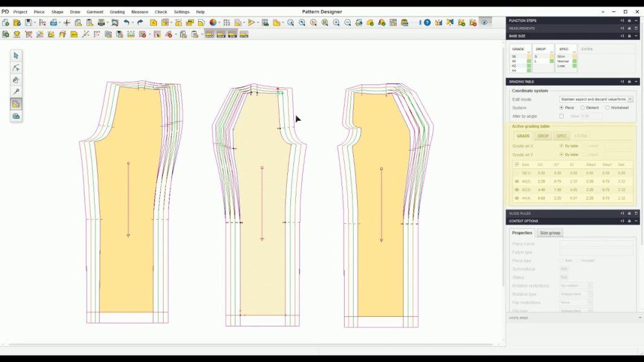Switch to the GRADE grading tab
Screen dimensions: 644x362
tap(523, 136)
